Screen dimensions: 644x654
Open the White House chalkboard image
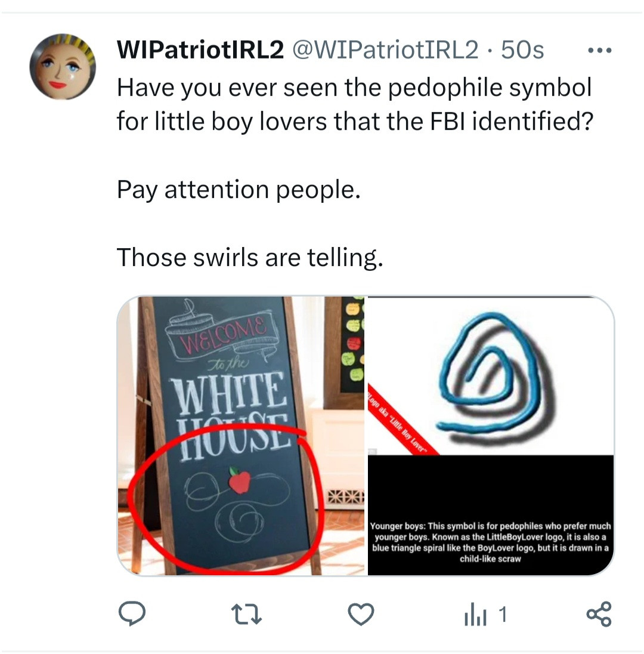241,436
